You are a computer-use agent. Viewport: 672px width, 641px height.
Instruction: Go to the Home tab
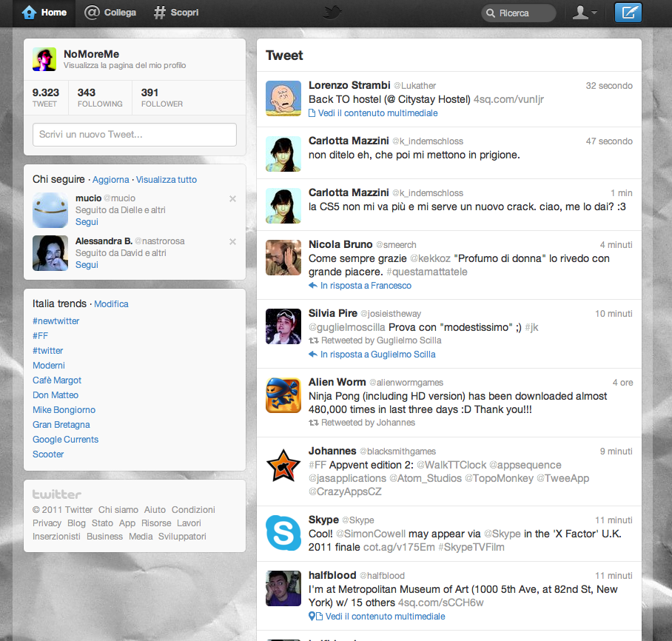tap(44, 13)
